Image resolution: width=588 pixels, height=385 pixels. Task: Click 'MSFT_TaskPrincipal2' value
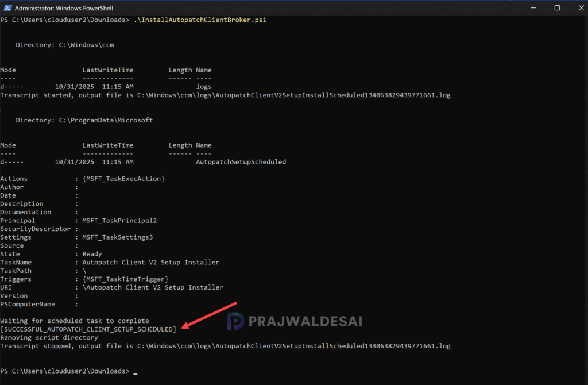click(119, 220)
